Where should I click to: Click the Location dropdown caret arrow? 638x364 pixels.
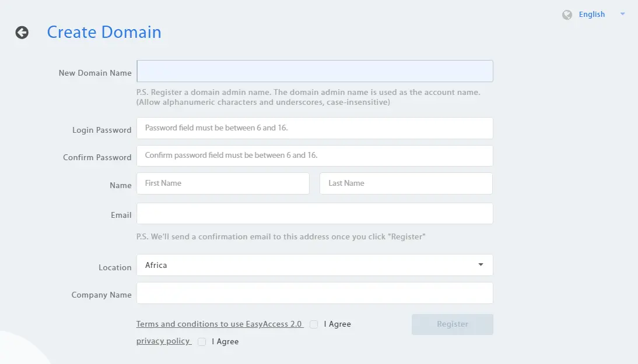[481, 265]
